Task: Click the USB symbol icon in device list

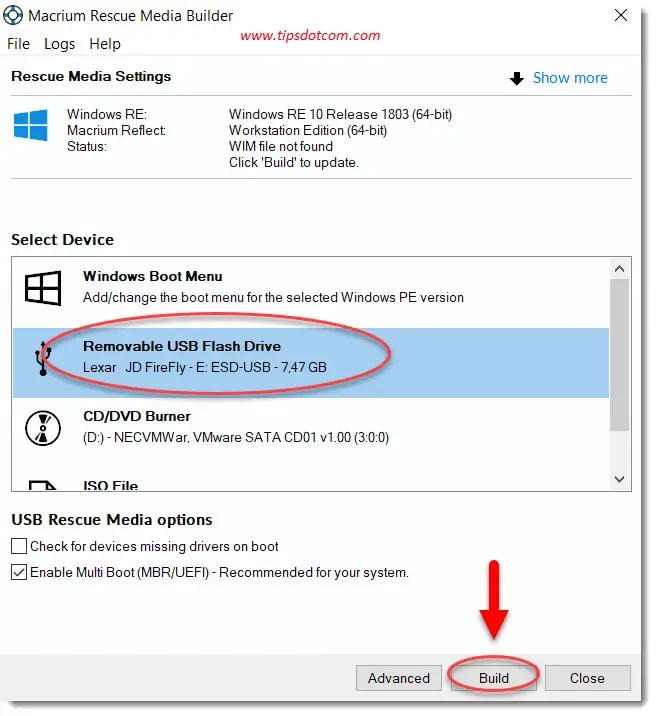Action: [x=43, y=358]
